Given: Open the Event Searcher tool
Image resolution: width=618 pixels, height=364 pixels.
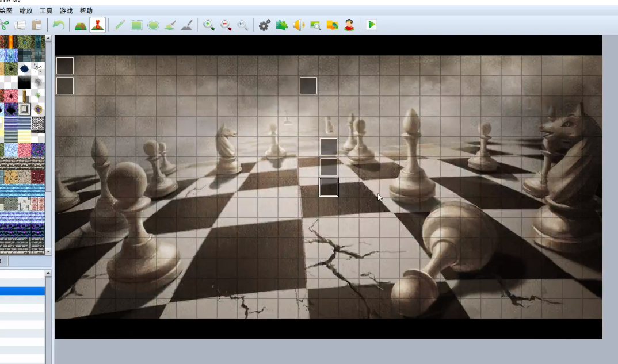Looking at the screenshot, I should pos(315,25).
